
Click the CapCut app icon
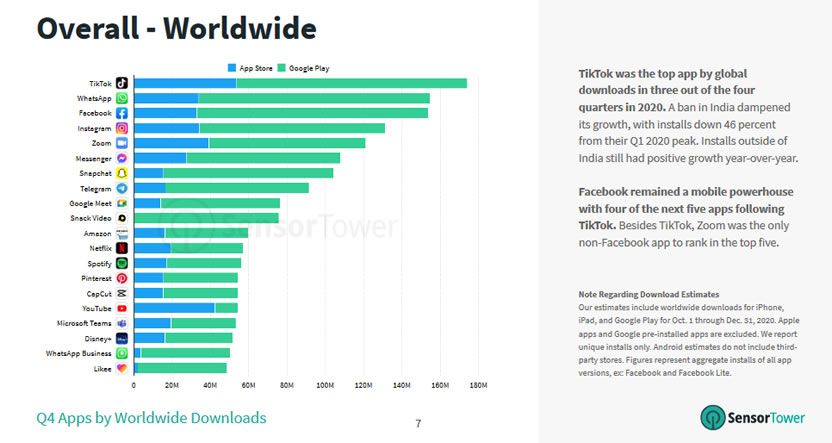click(x=122, y=293)
